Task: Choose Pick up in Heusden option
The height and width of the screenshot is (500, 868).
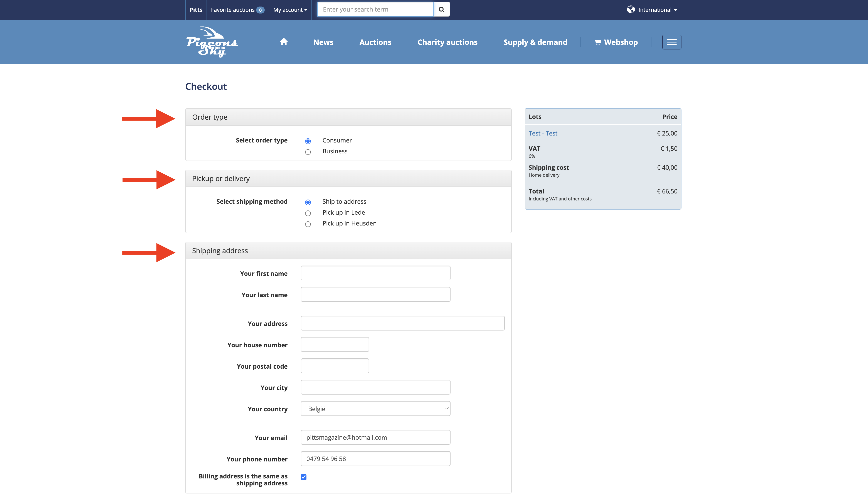Action: [x=308, y=224]
